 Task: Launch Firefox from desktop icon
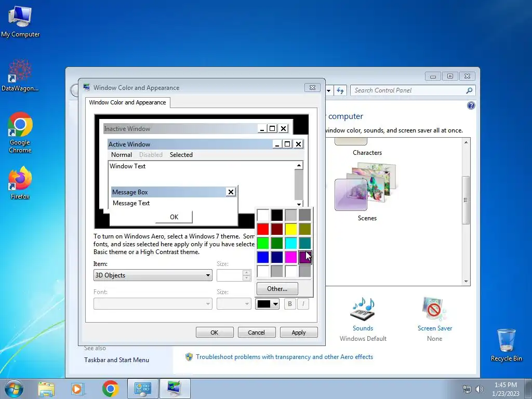coord(20,182)
